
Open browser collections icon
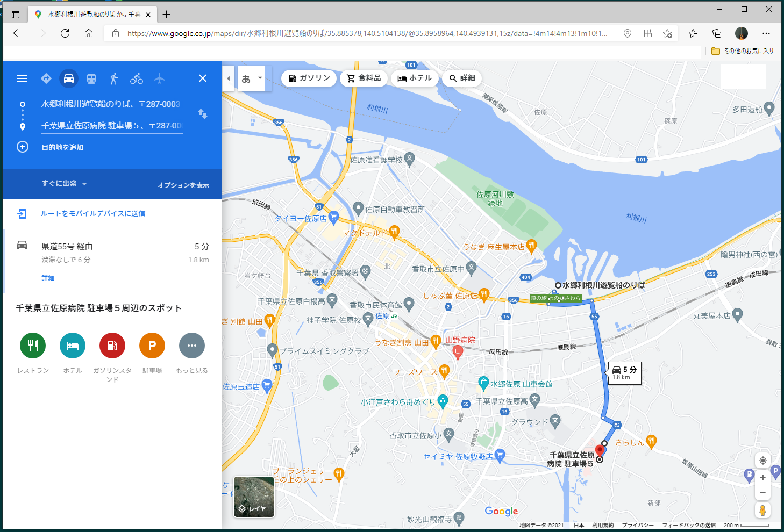(717, 33)
